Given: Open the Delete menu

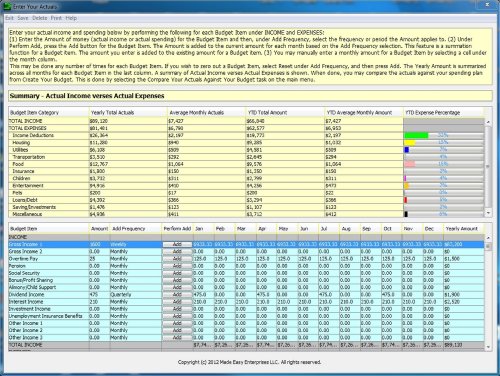Looking at the screenshot, I should pos(39,18).
